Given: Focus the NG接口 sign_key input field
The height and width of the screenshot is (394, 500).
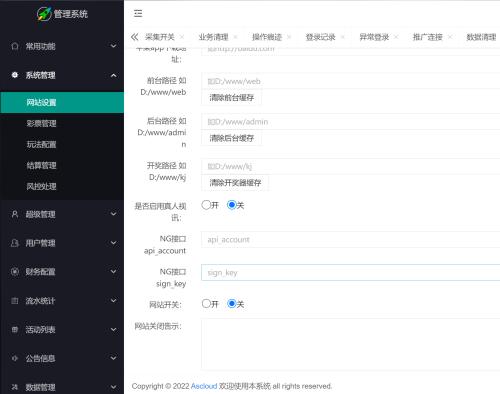Looking at the screenshot, I should [351, 272].
